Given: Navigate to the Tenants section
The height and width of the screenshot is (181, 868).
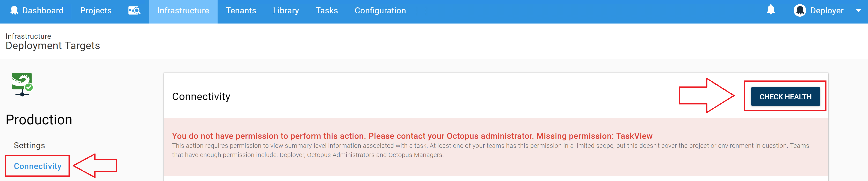Looking at the screenshot, I should [241, 10].
